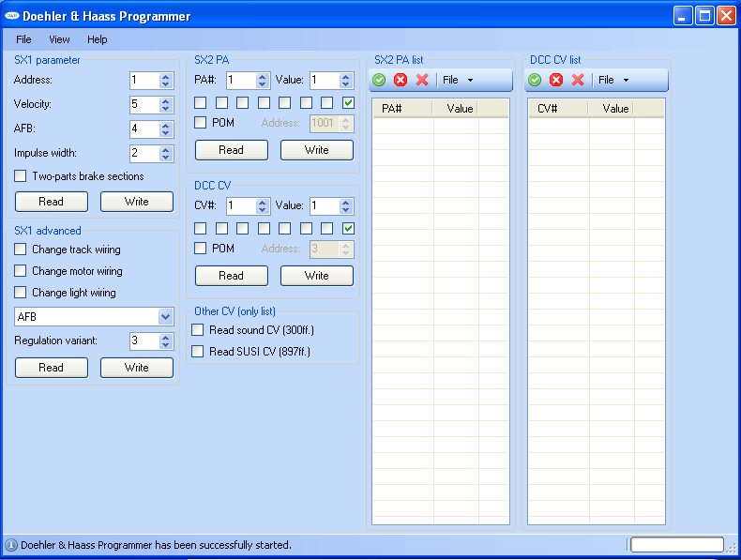The height and width of the screenshot is (560, 741).
Task: Click the Impulse width input field
Action: (x=144, y=153)
